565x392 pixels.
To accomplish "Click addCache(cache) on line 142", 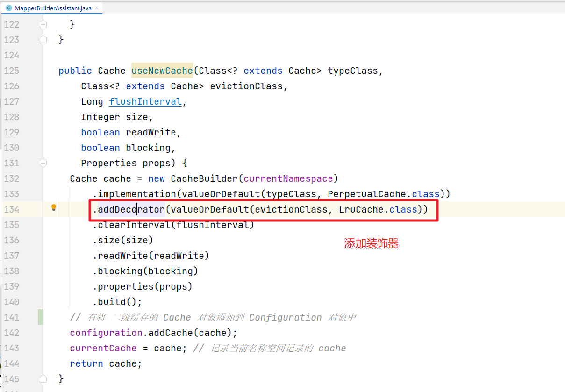I will click(190, 333).
